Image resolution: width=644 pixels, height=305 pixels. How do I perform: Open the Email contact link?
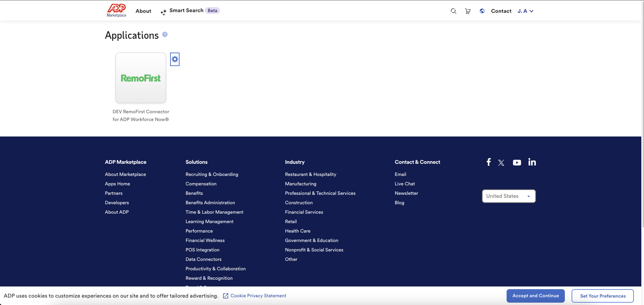(400, 174)
